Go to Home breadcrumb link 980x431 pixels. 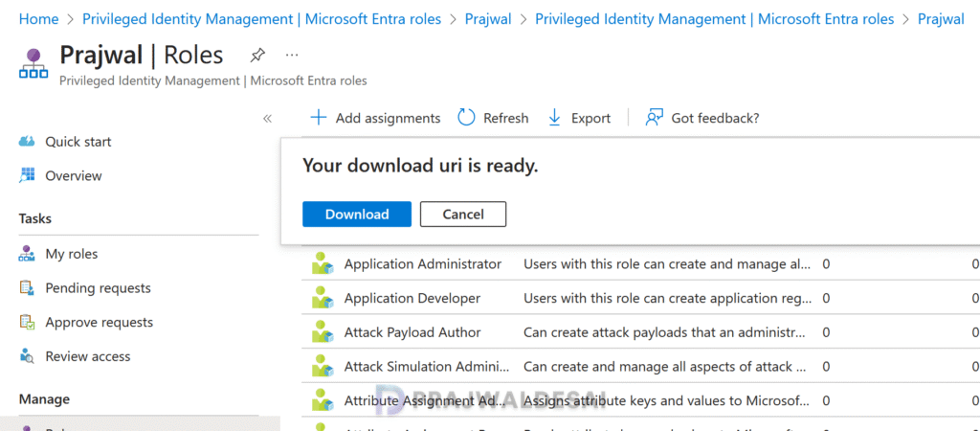(38, 19)
